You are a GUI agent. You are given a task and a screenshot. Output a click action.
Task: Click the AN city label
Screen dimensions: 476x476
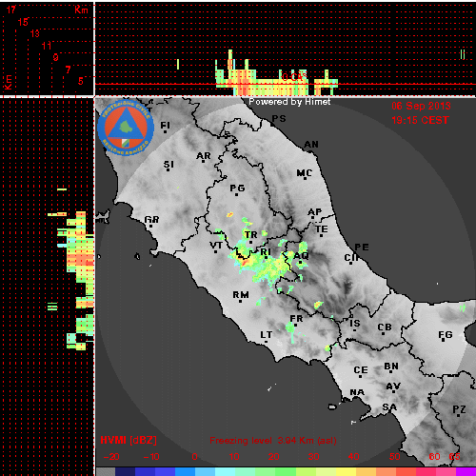pyautogui.click(x=311, y=145)
